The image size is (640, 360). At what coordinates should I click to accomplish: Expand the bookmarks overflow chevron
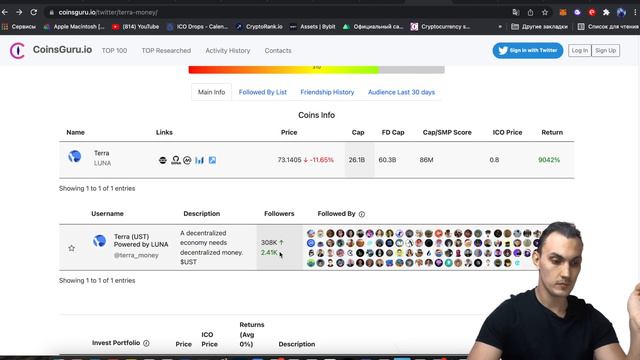tap(500, 27)
